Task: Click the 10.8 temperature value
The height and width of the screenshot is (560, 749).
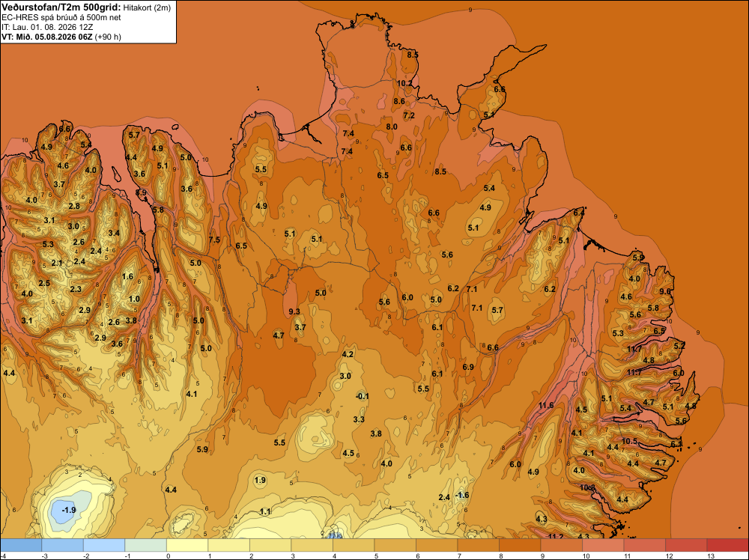Action: coord(587,487)
